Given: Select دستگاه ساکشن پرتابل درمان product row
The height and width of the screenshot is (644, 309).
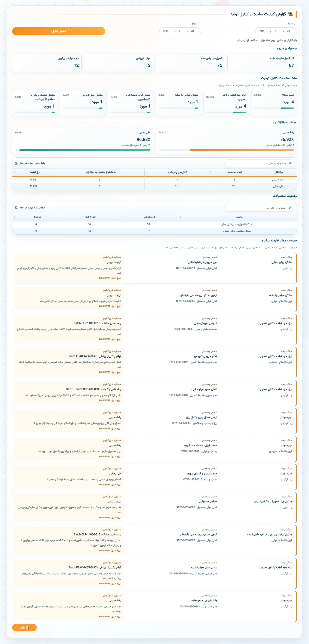Looking at the screenshot, I should (154, 231).
